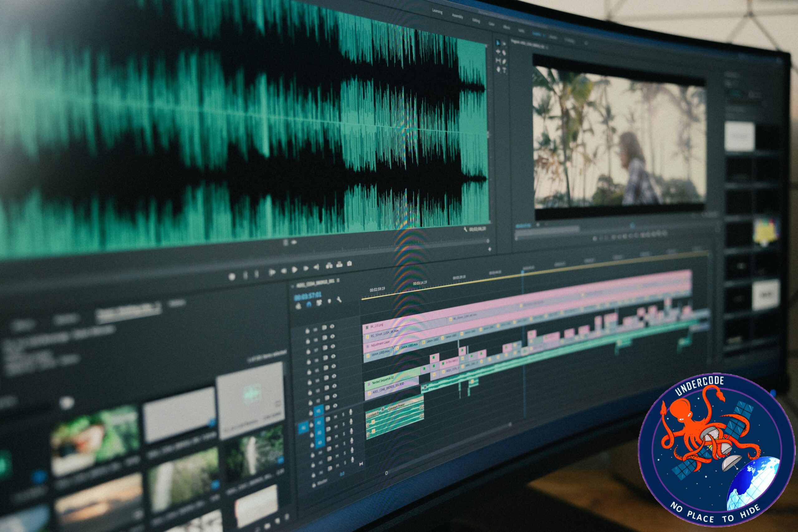The width and height of the screenshot is (798, 532).
Task: Switch to the Hand tool
Action: (498, 69)
